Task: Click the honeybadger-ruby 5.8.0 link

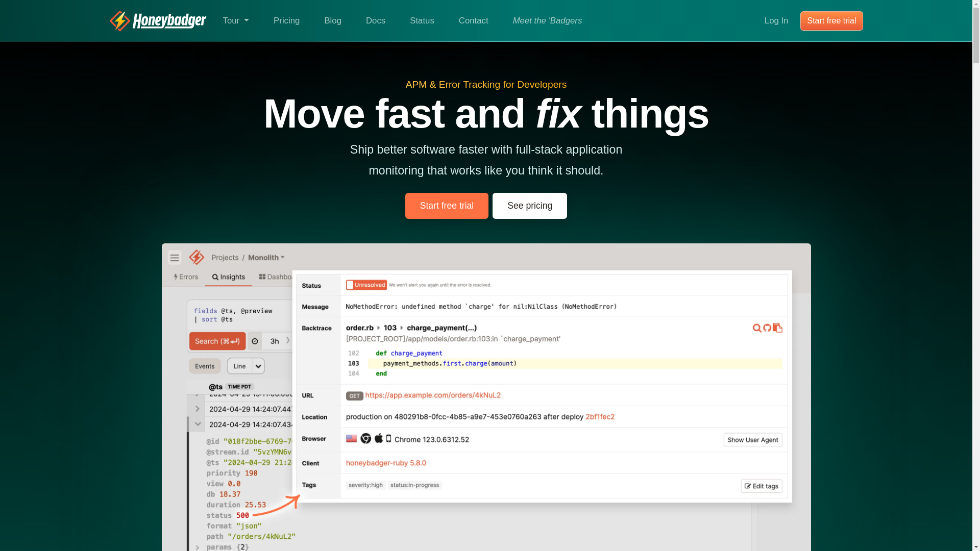Action: [x=386, y=463]
